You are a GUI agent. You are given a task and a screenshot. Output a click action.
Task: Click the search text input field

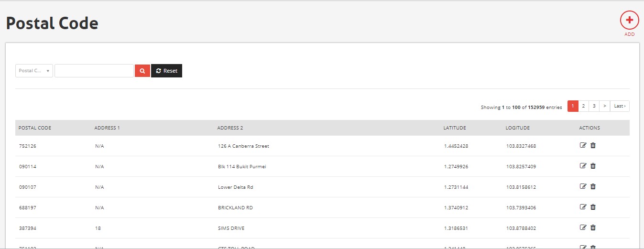[94, 71]
